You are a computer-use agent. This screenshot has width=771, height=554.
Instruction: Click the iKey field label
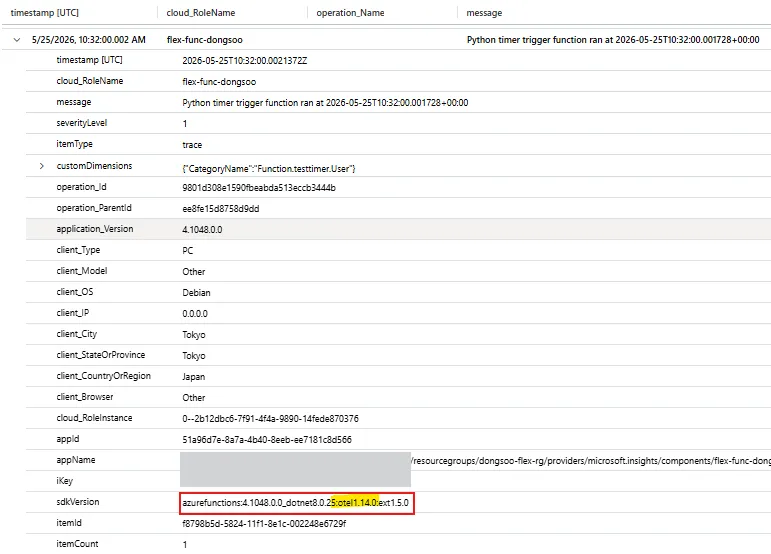coord(64,481)
